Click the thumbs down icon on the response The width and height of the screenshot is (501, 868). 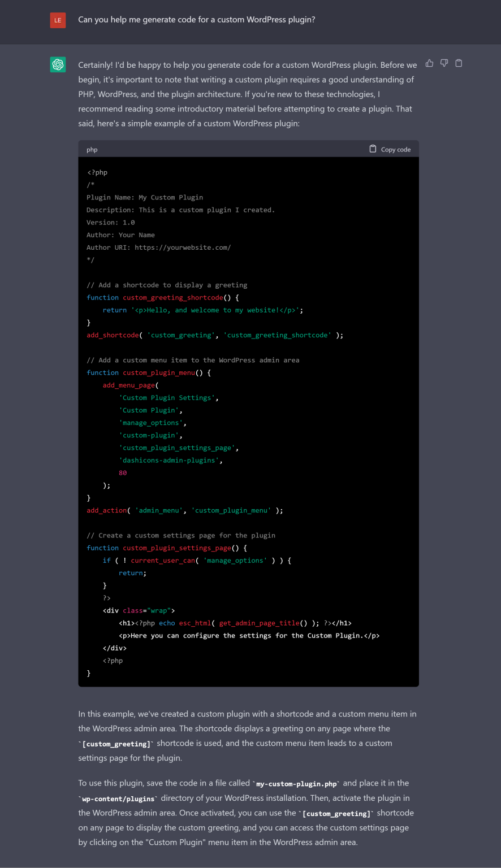point(444,63)
